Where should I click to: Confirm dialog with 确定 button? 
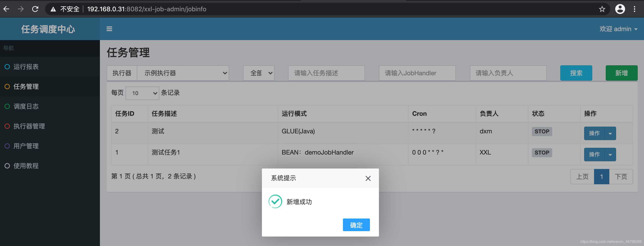click(356, 225)
